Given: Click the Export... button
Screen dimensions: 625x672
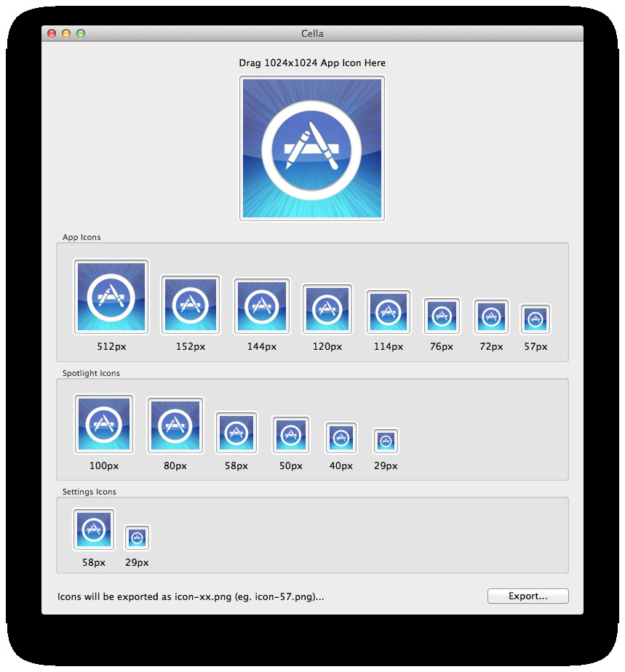Looking at the screenshot, I should (x=528, y=596).
